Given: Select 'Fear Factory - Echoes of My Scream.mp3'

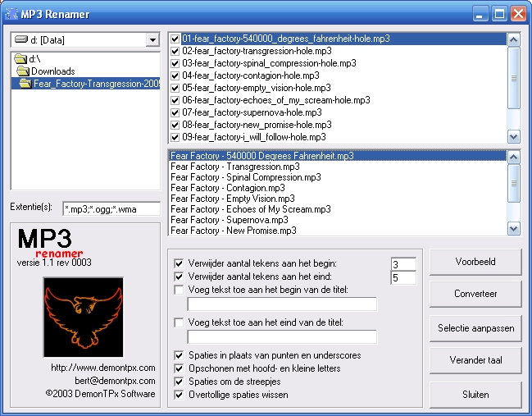Looking at the screenshot, I should click(x=338, y=209).
